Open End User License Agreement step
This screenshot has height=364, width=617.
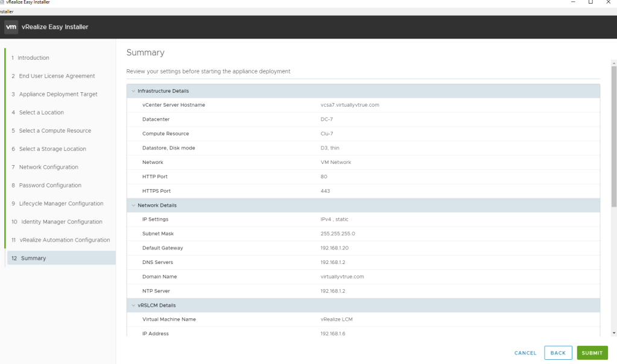pos(53,76)
